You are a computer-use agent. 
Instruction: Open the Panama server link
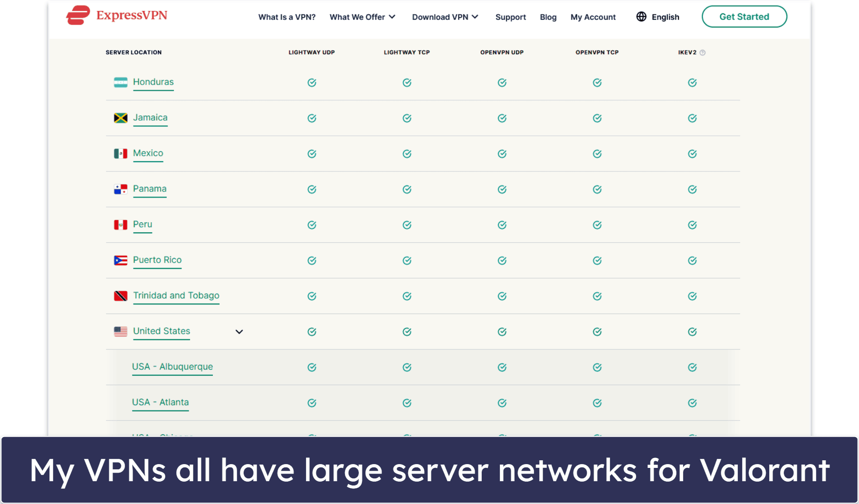[x=150, y=189]
